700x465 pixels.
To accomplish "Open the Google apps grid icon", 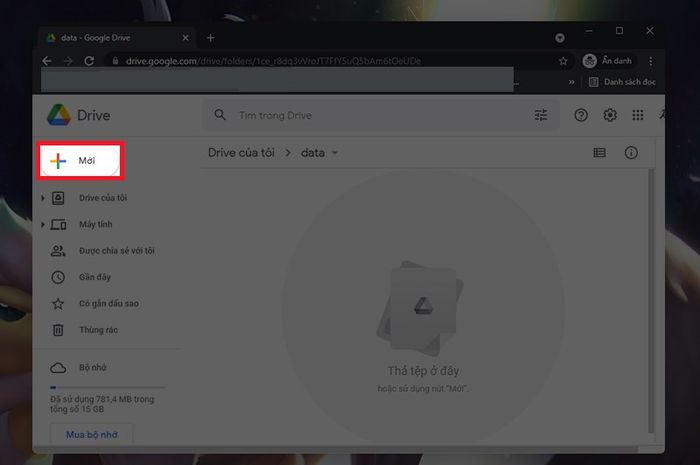I will click(x=638, y=115).
